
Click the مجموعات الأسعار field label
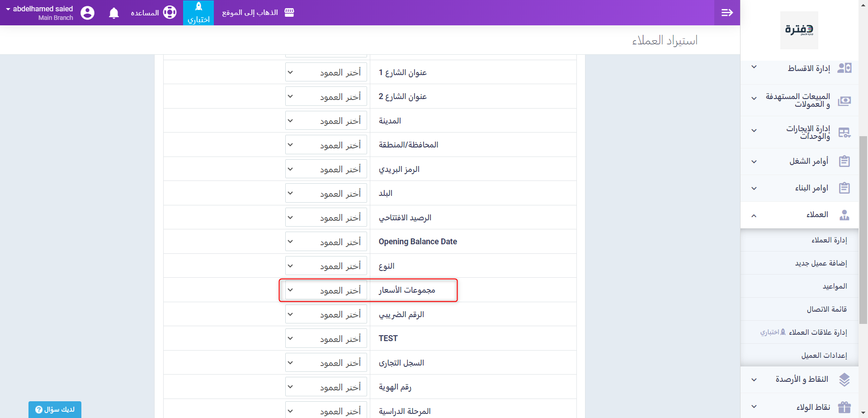[407, 290]
